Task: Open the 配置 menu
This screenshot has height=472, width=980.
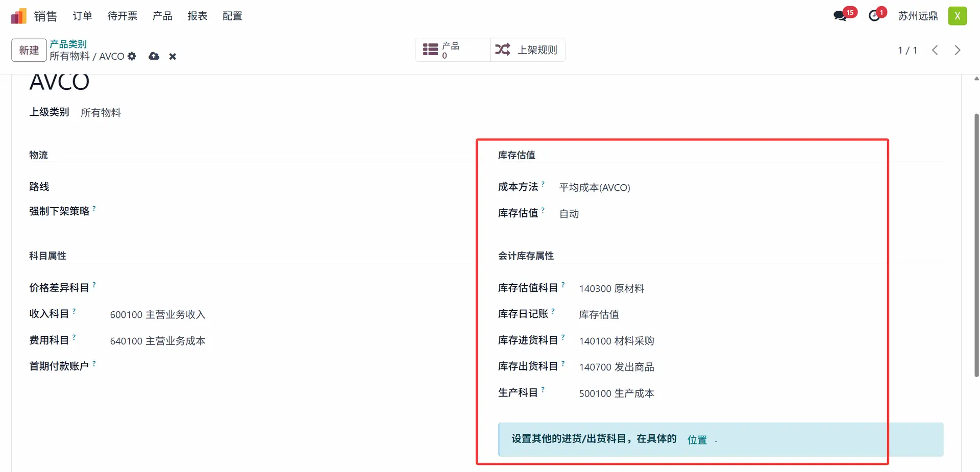Action: 232,16
